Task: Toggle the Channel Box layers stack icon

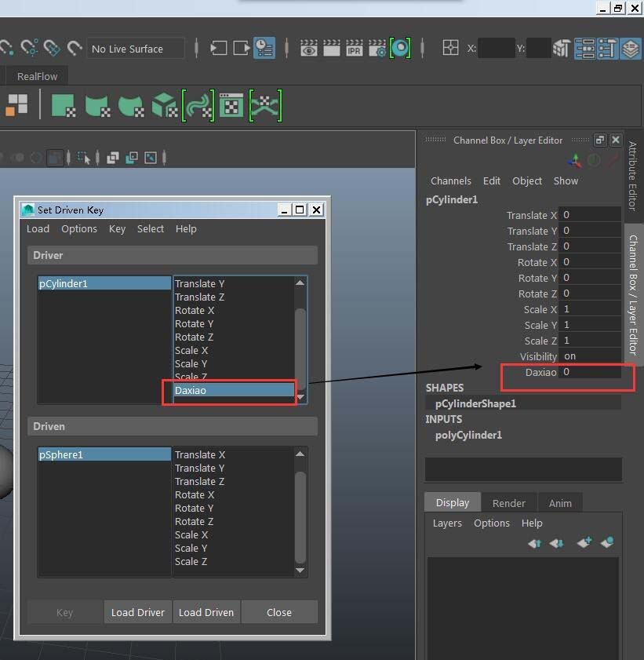Action: (630, 48)
